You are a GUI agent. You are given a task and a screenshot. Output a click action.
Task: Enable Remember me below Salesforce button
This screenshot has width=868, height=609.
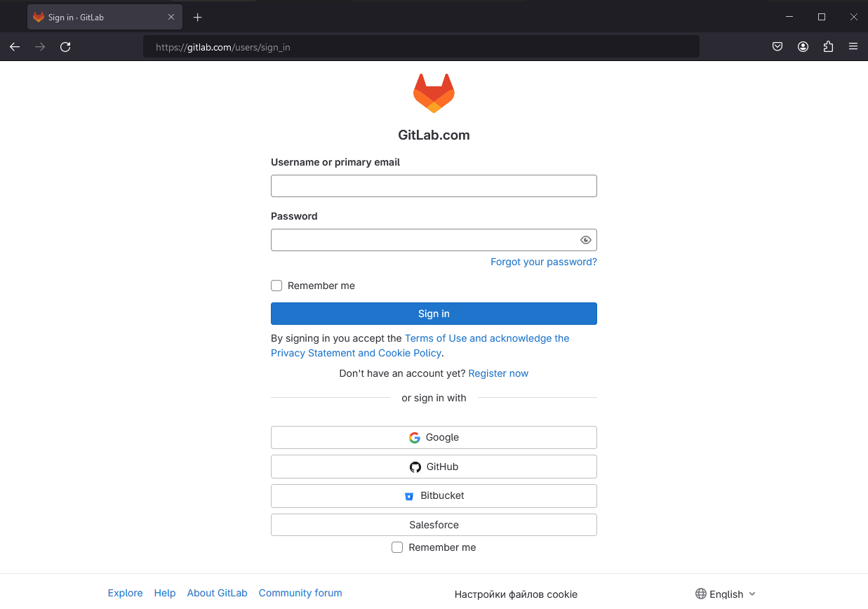[397, 547]
